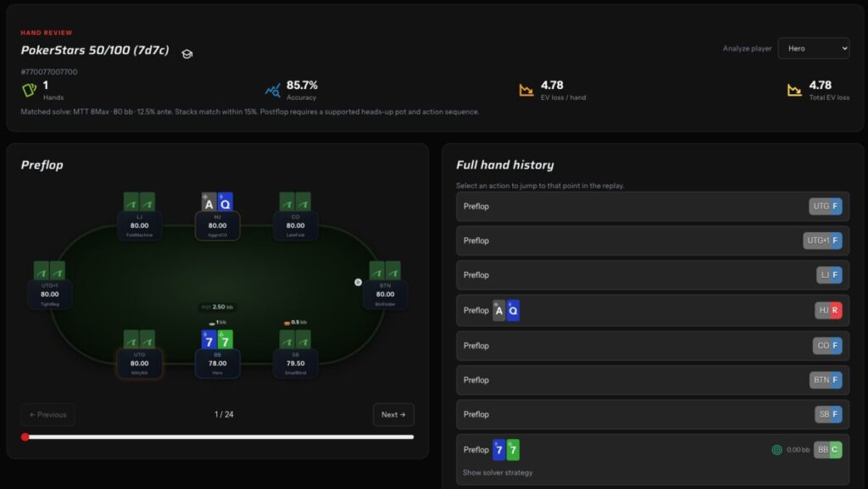This screenshot has width=868, height=489.
Task: Click the BB C call badge
Action: [x=827, y=450]
